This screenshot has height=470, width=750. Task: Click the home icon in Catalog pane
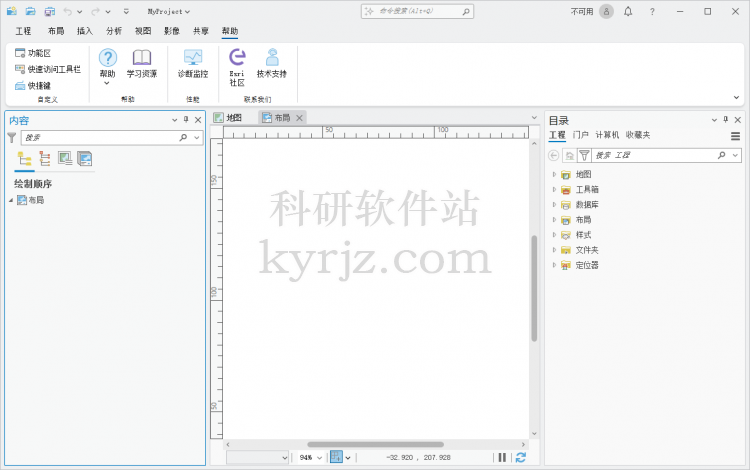569,155
